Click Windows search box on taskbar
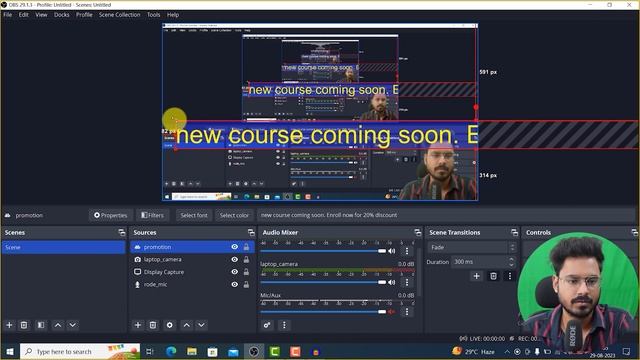This screenshot has width=640, height=360. (80, 351)
